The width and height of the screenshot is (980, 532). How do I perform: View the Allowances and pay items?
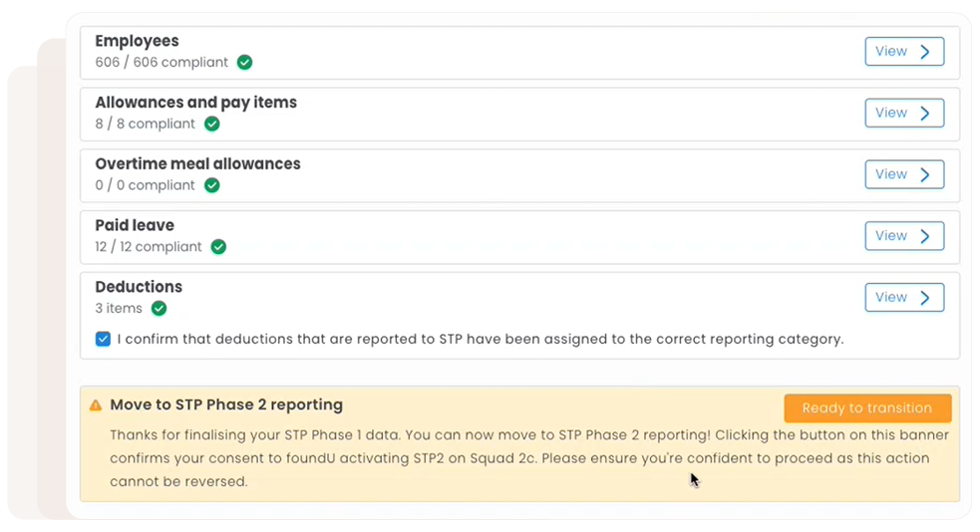pyautogui.click(x=903, y=114)
